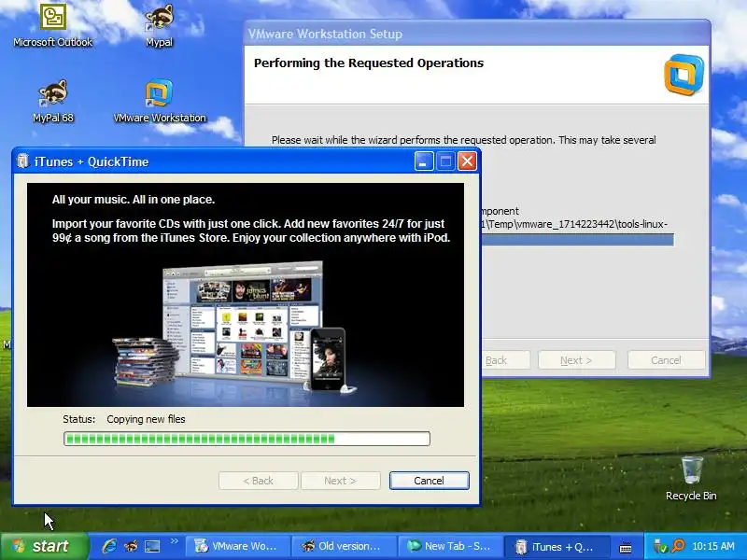Click the VMware logo in setup header
The width and height of the screenshot is (747, 560).
pos(684,75)
